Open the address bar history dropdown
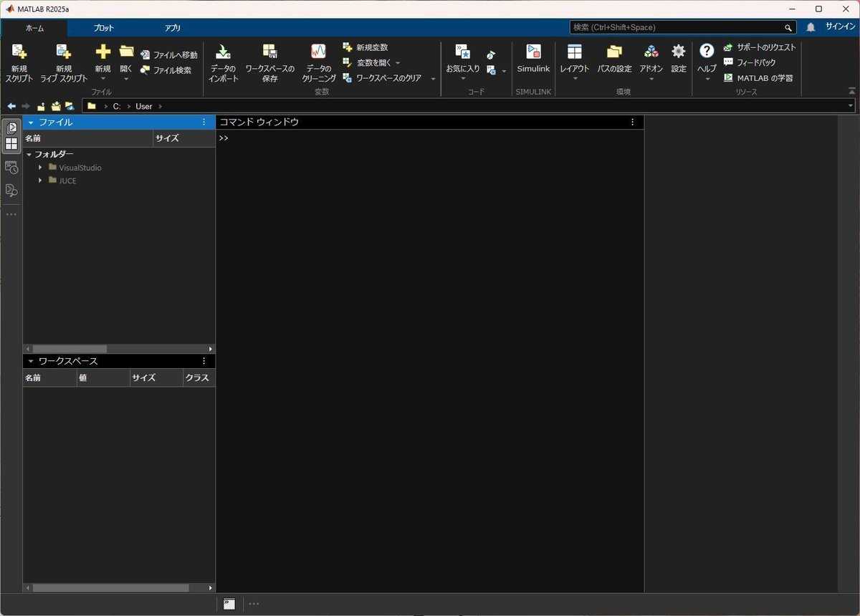The width and height of the screenshot is (860, 616). pos(851,106)
